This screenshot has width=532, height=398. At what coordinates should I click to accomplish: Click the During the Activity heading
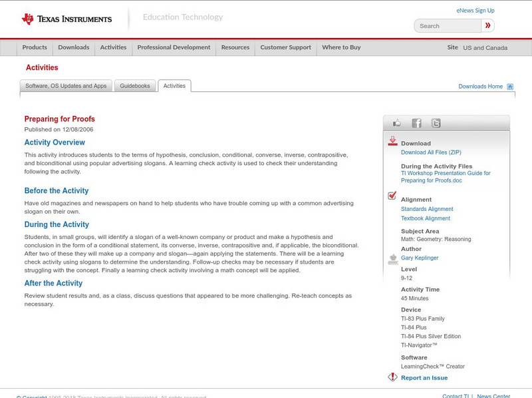(57, 224)
